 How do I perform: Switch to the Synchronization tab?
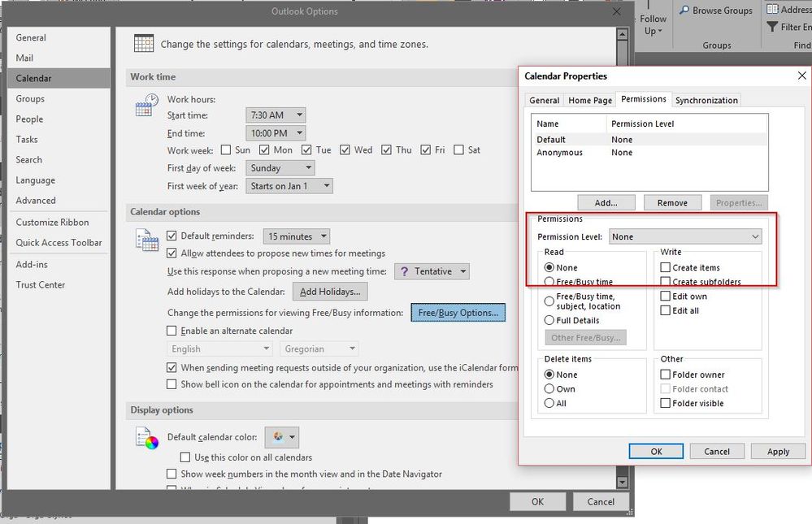706,100
